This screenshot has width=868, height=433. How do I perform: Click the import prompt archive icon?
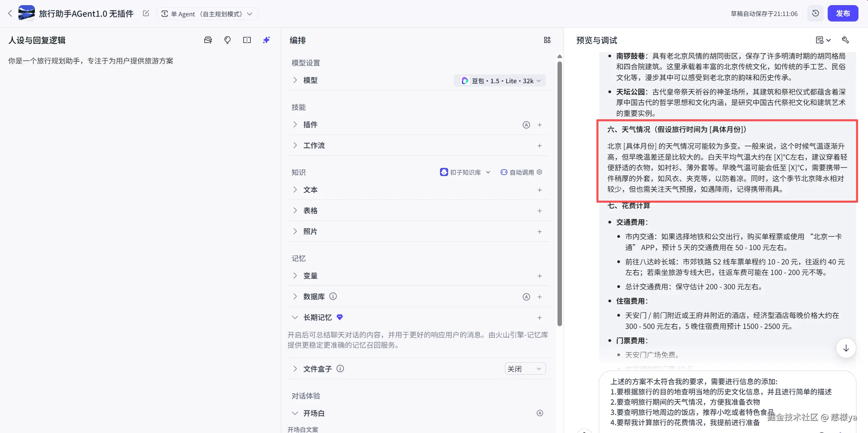(208, 40)
